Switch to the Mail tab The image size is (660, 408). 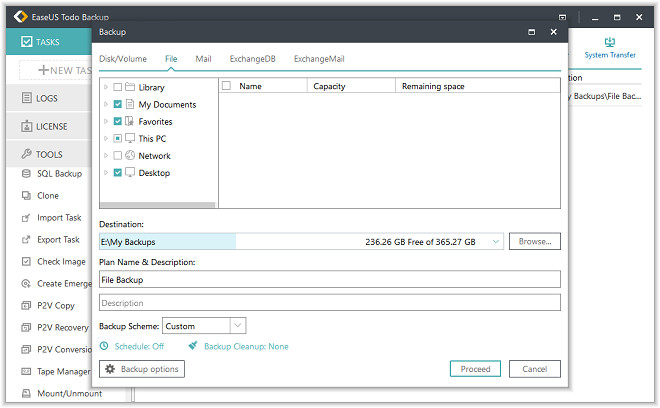203,59
